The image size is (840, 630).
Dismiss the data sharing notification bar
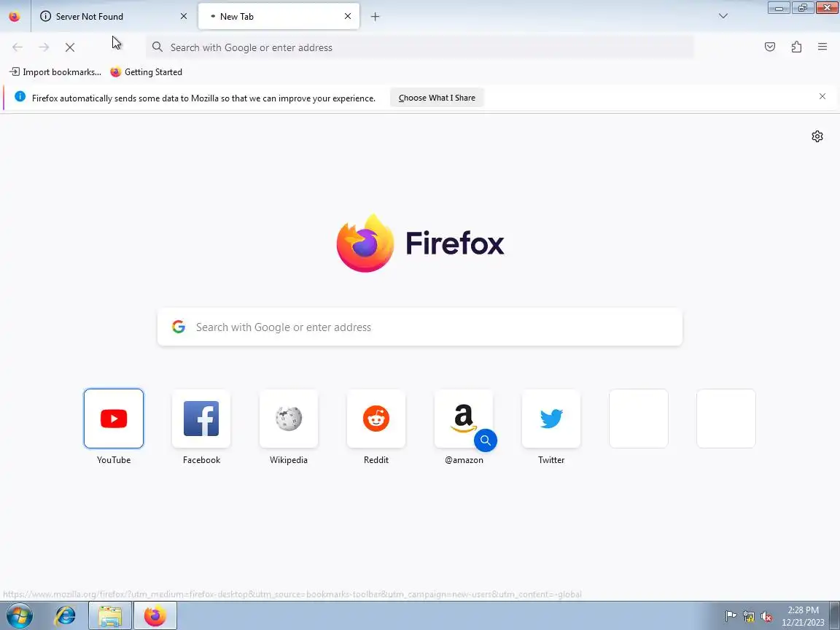click(x=822, y=96)
